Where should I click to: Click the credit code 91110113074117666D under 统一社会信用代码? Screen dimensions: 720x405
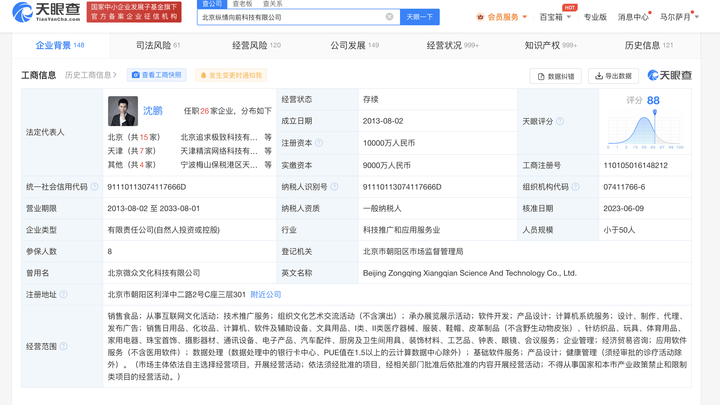146,187
